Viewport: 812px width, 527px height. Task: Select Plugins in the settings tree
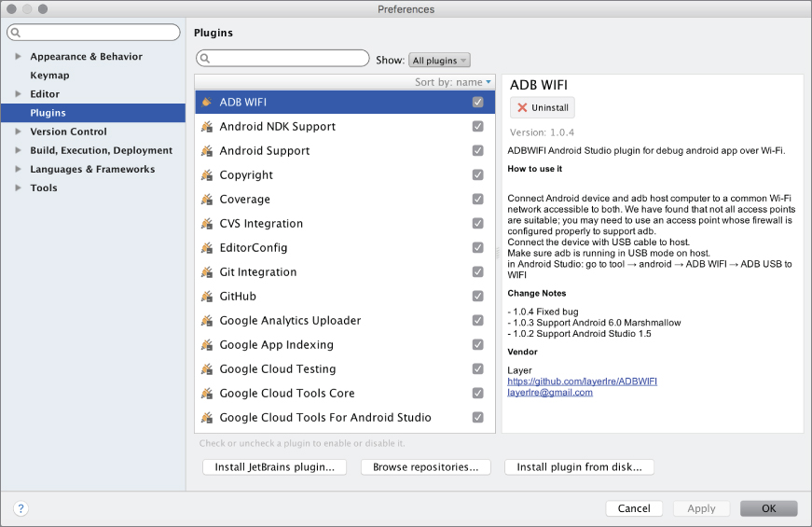(93, 113)
